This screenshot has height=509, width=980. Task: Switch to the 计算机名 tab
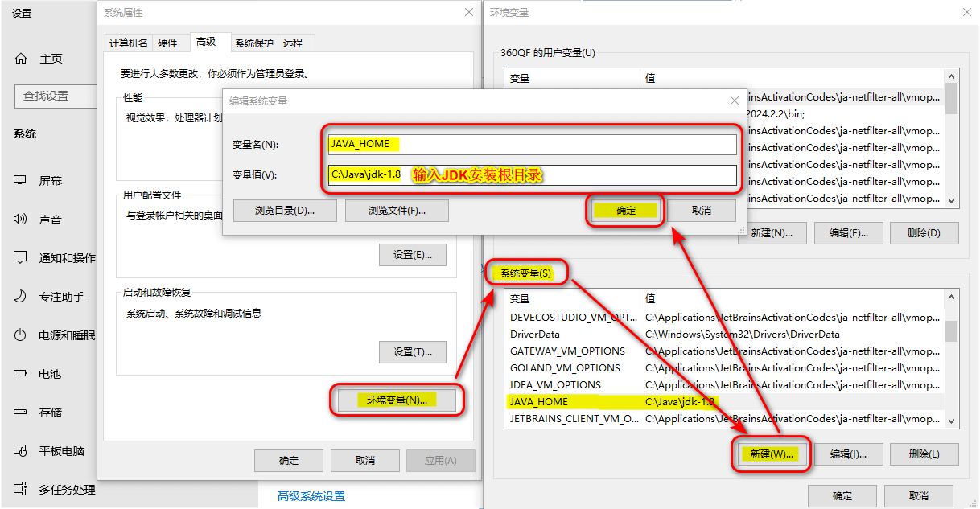(129, 43)
